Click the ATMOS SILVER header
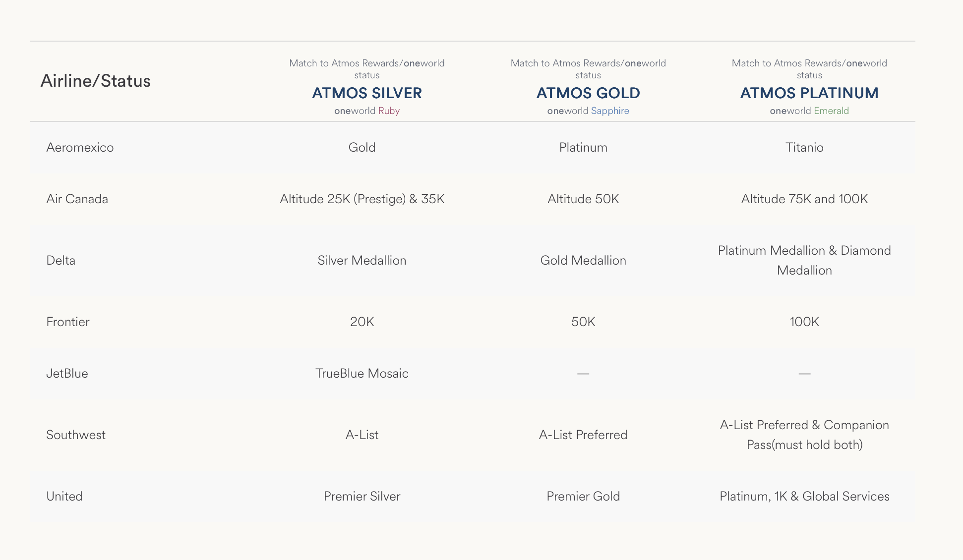The image size is (963, 560). coord(366,93)
